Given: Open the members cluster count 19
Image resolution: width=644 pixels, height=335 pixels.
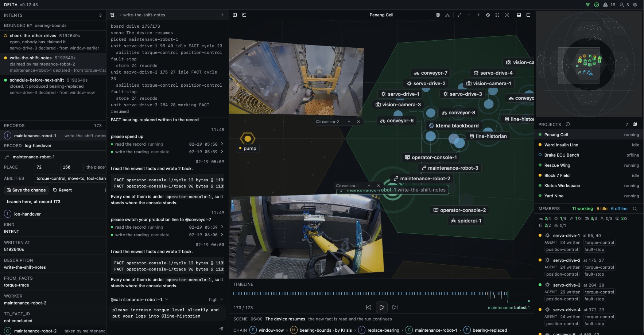Looking at the screenshot, I should [609, 5].
